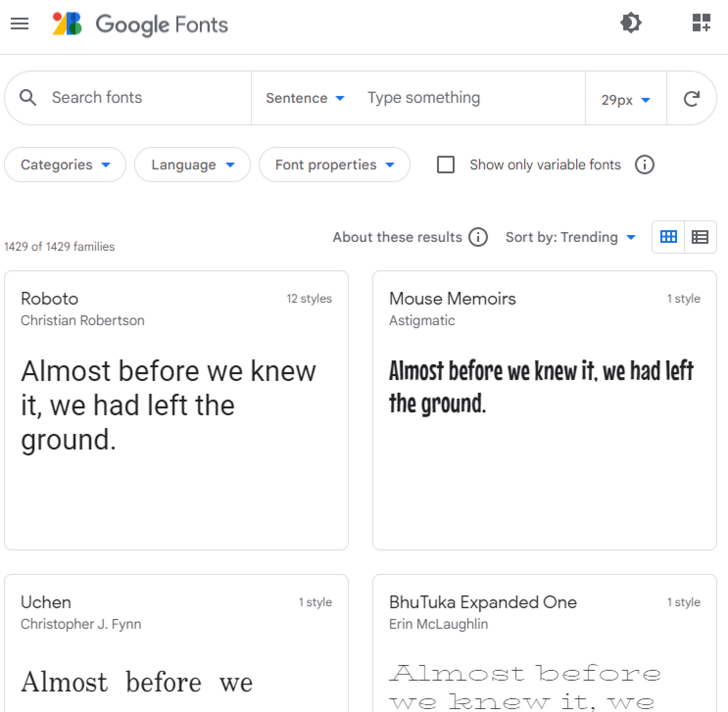This screenshot has width=728, height=712.
Task: Switch to grid view layout
Action: click(668, 237)
